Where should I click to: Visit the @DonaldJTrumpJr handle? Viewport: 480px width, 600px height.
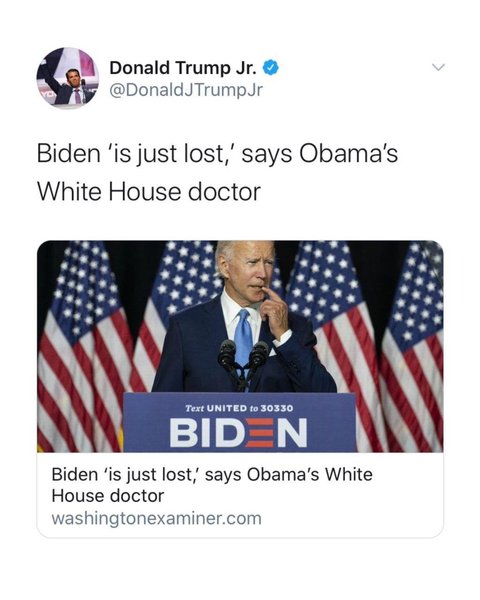[x=186, y=90]
